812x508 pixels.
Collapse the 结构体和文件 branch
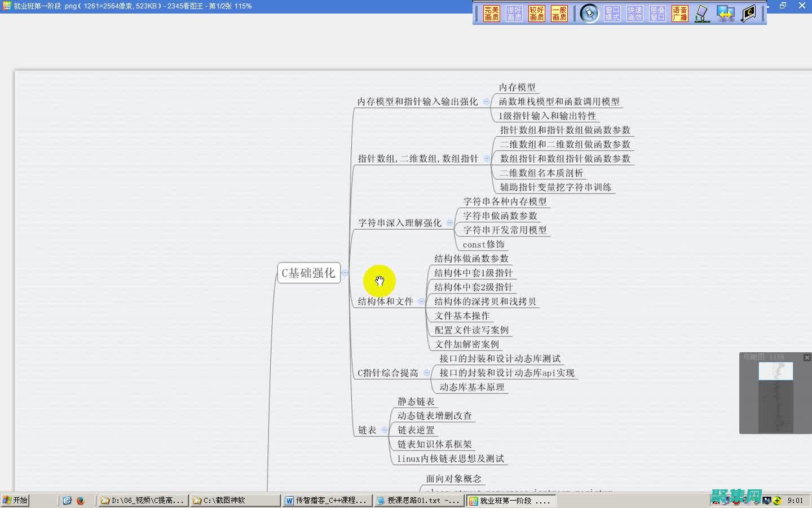click(x=421, y=301)
